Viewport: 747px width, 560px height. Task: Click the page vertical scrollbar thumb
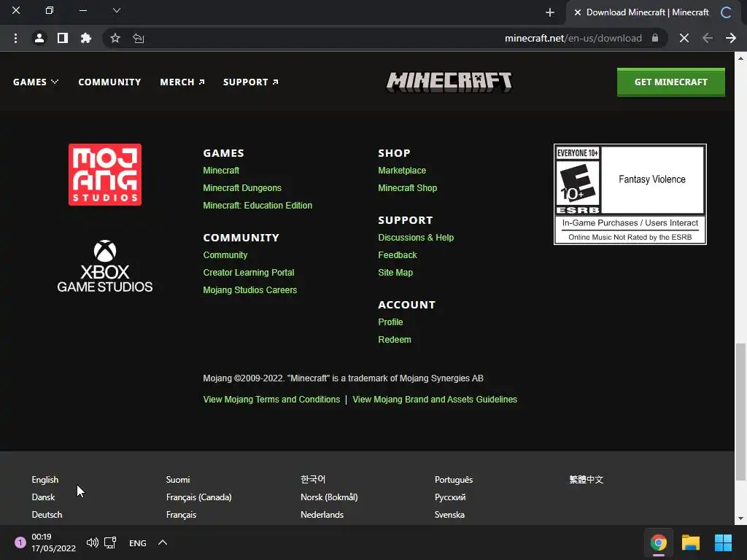(x=740, y=412)
